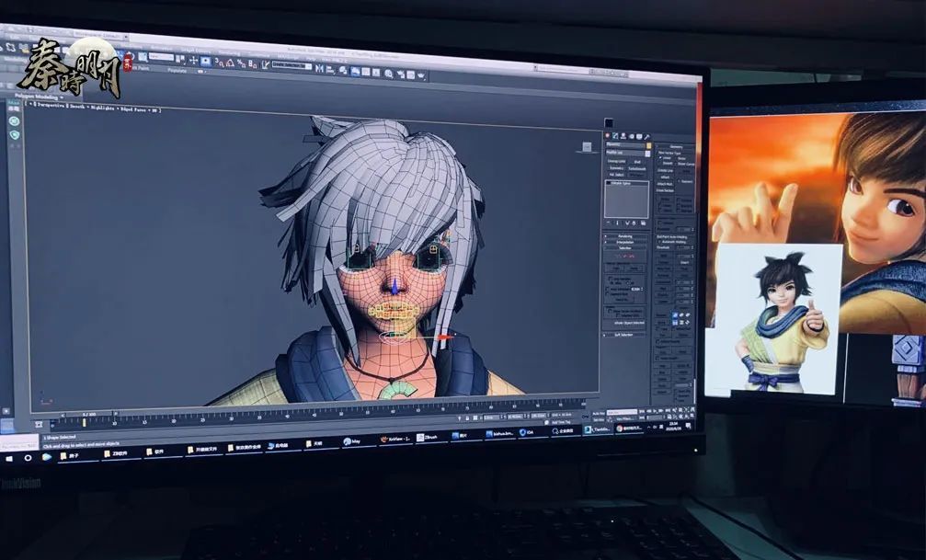
Task: Expand the Interpolation rollout
Action: (x=625, y=242)
